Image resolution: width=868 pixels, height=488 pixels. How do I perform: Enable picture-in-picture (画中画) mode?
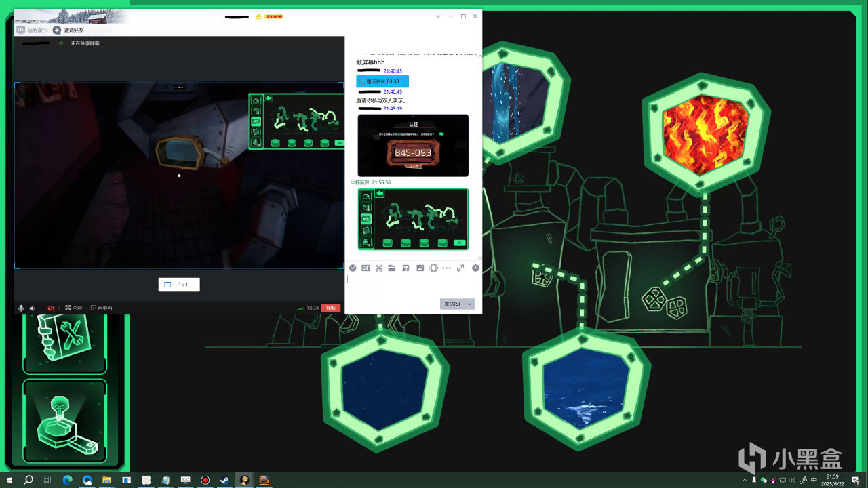coord(101,308)
